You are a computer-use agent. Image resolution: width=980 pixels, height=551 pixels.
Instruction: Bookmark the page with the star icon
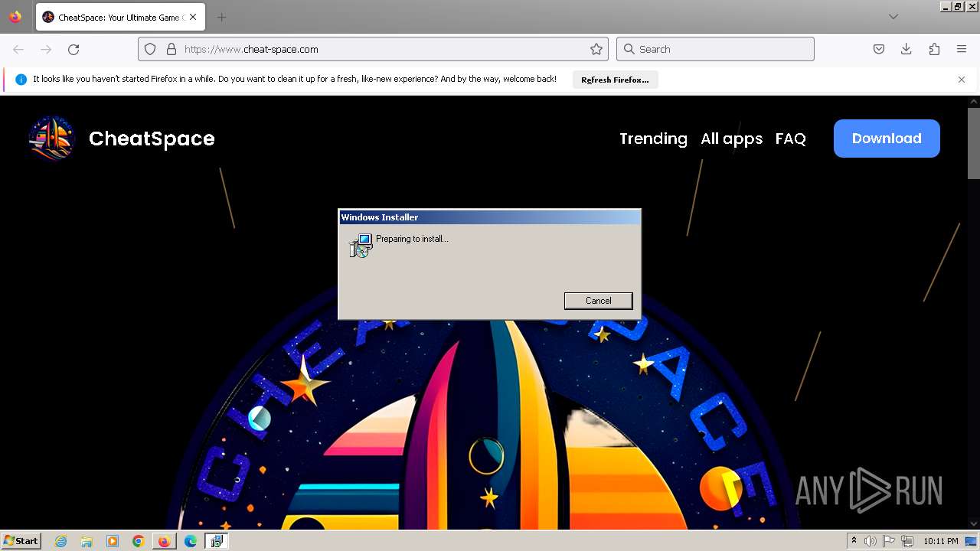click(596, 49)
